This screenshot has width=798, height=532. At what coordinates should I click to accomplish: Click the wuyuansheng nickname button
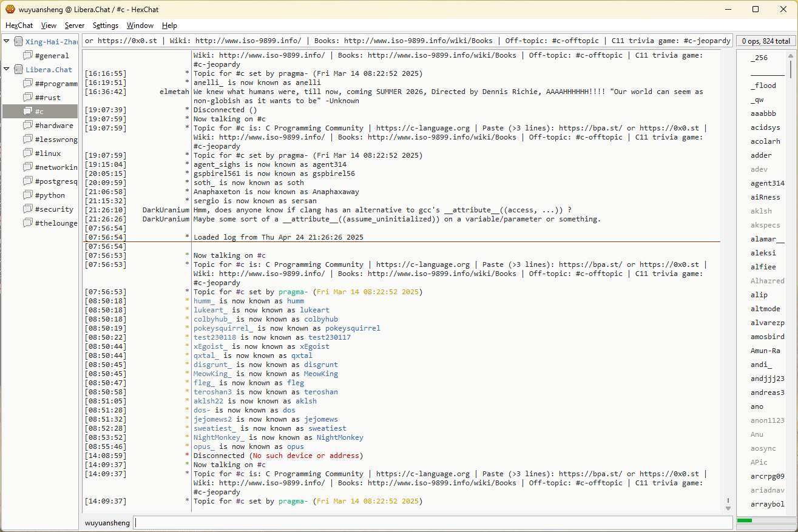[x=107, y=523]
